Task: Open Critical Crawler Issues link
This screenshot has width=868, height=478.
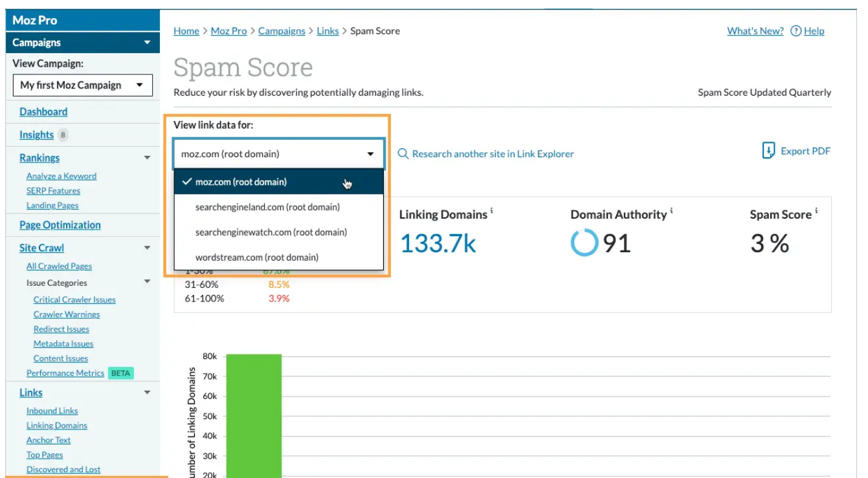Action: pos(74,300)
